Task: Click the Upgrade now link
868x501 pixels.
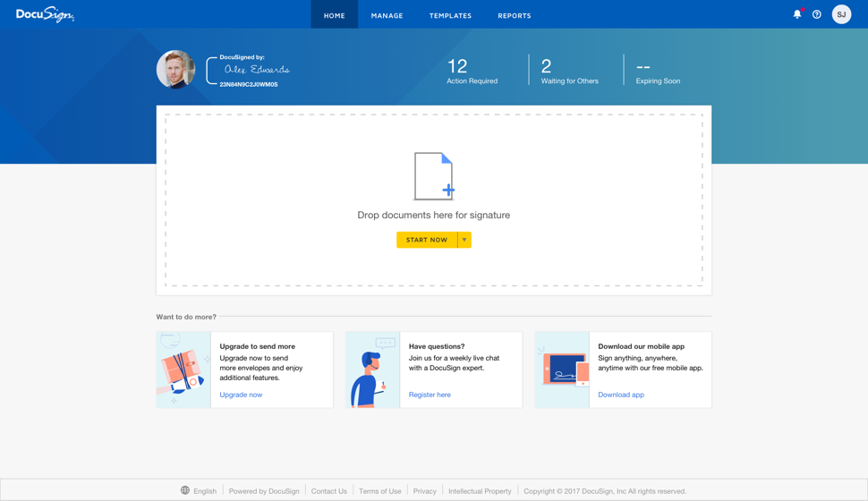Action: click(x=241, y=395)
